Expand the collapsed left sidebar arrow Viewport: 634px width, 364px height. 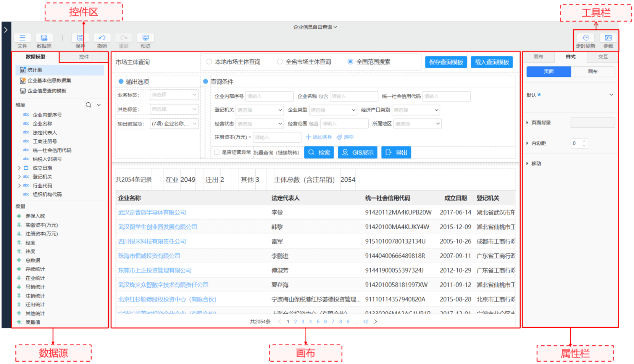pyautogui.click(x=6, y=30)
